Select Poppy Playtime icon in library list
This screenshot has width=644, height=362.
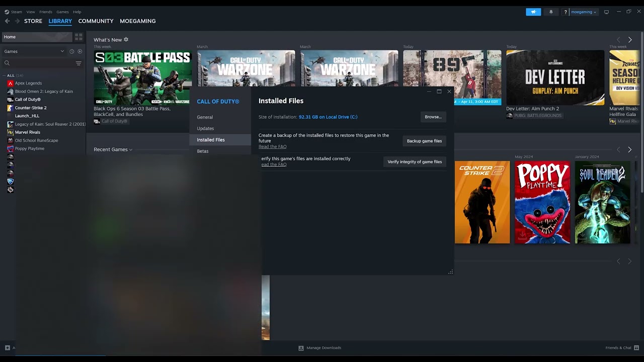click(10, 149)
